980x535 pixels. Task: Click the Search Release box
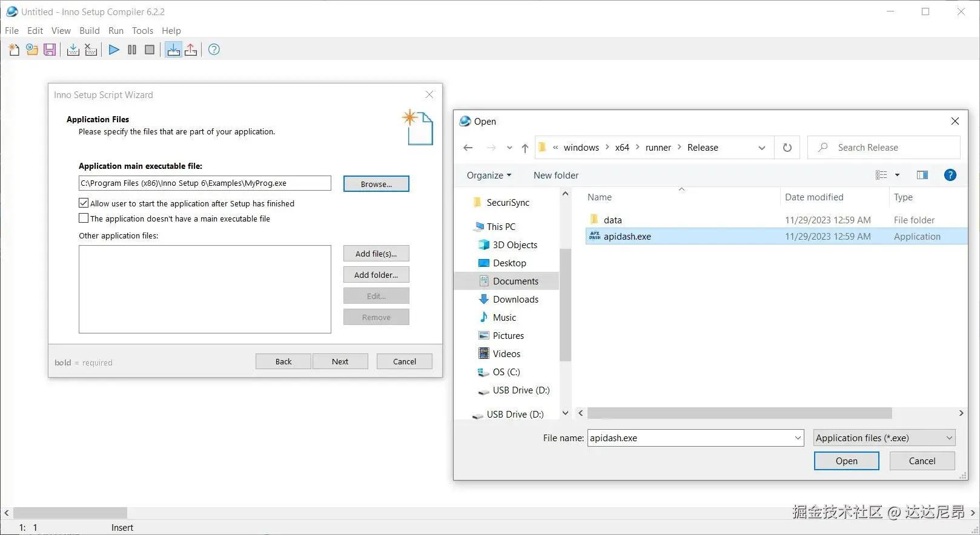coord(884,148)
